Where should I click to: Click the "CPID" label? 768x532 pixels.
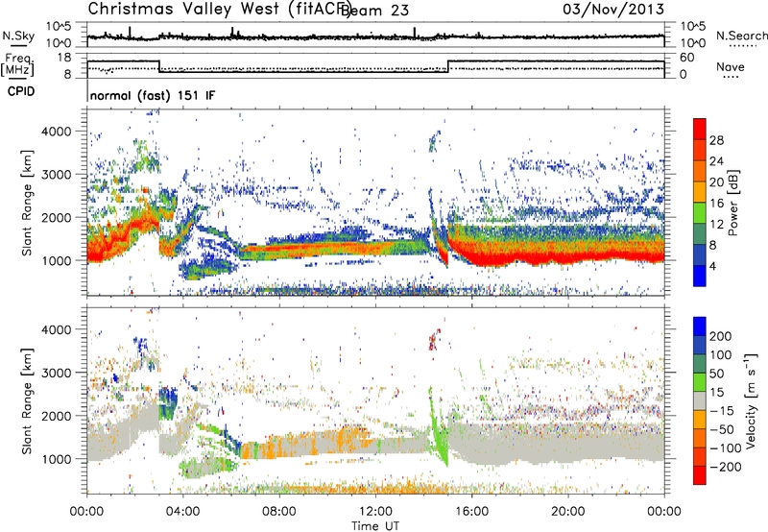click(x=21, y=91)
